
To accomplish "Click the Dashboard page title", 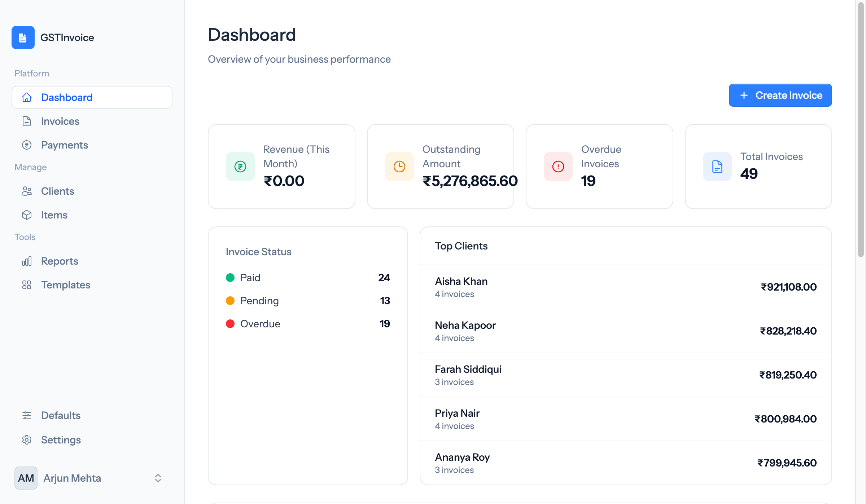I will (252, 35).
